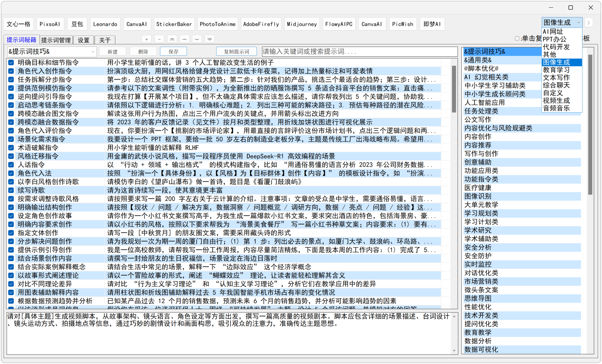Click the prompt table's vertical scrollbar thumb
The image size is (602, 364).
[x=454, y=89]
